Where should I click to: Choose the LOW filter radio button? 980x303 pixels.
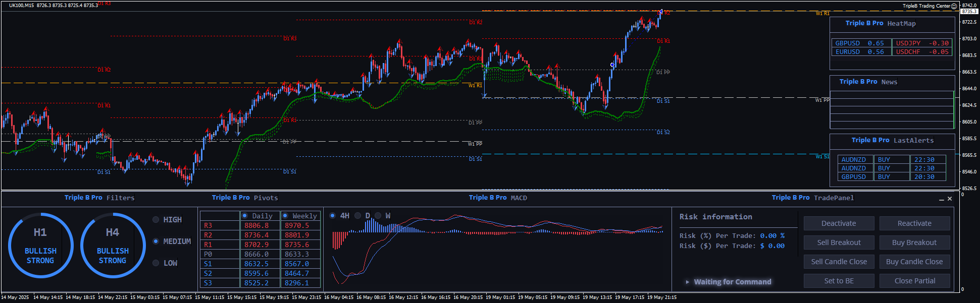point(156,263)
